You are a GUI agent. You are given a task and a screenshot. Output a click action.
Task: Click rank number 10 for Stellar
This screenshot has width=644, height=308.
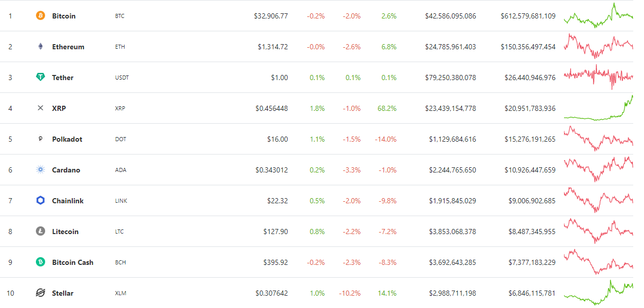10,293
